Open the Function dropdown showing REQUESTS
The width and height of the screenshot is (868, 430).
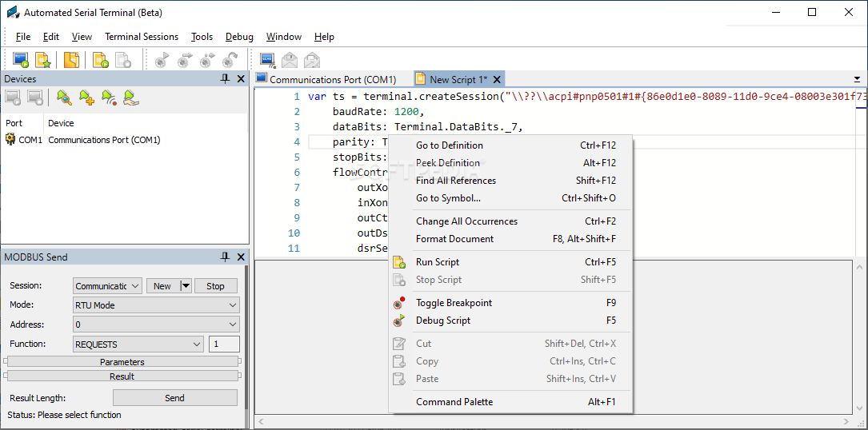coord(138,344)
